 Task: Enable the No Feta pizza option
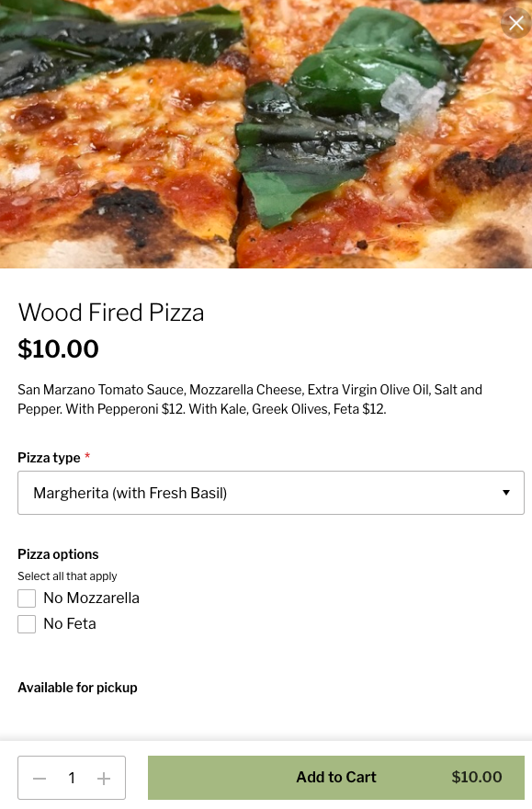(x=27, y=624)
